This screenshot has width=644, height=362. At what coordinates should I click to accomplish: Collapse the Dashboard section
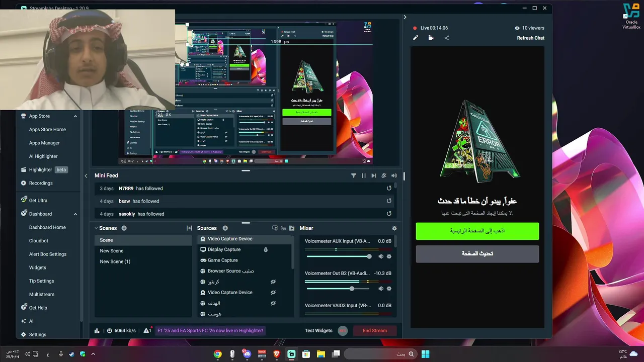pyautogui.click(x=75, y=214)
